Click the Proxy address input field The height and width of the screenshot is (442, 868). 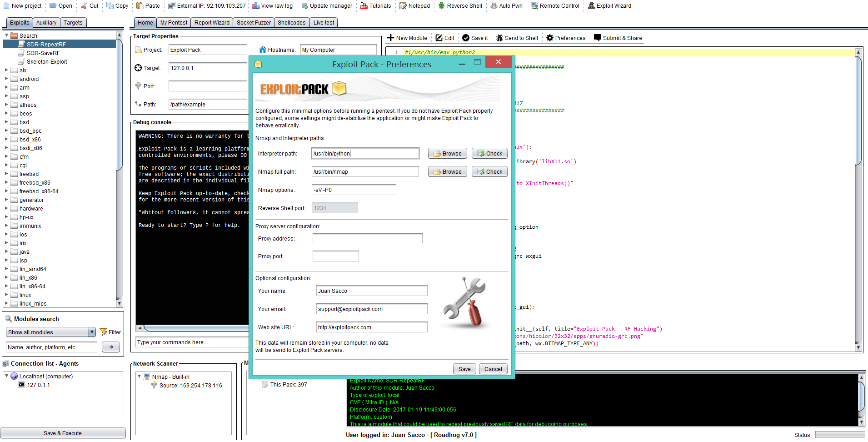[x=367, y=239]
